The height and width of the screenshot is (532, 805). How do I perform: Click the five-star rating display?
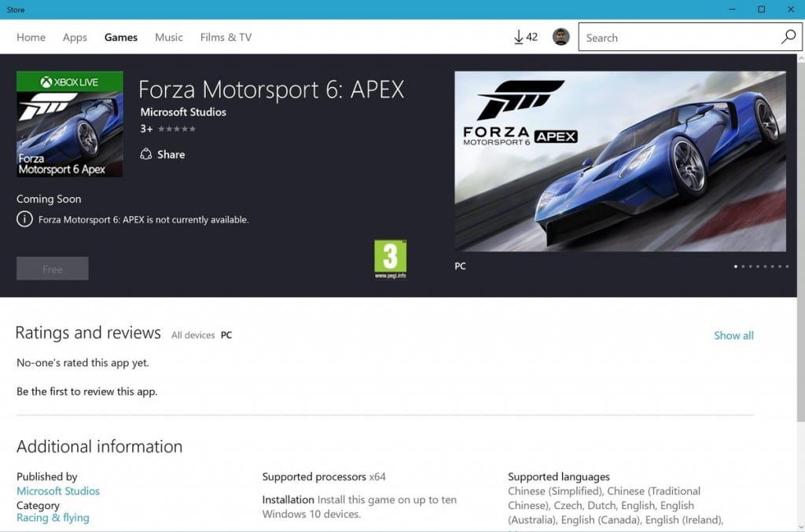(x=177, y=129)
